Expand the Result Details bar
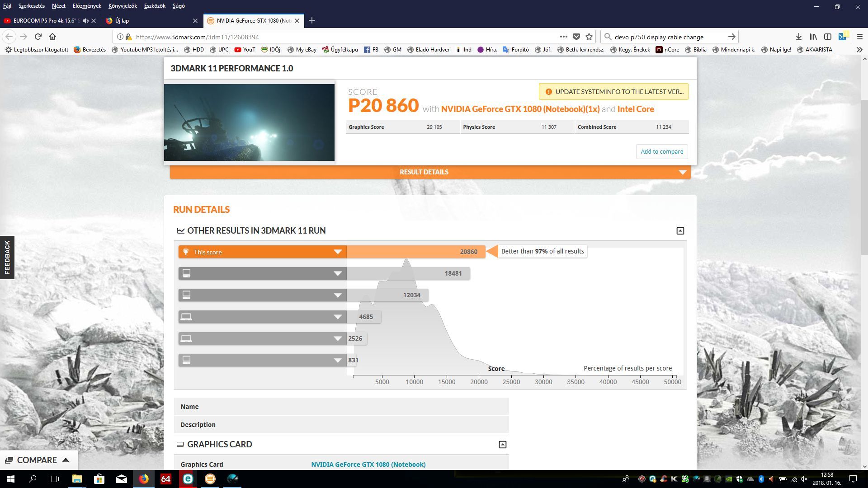The width and height of the screenshot is (868, 488). coord(430,172)
